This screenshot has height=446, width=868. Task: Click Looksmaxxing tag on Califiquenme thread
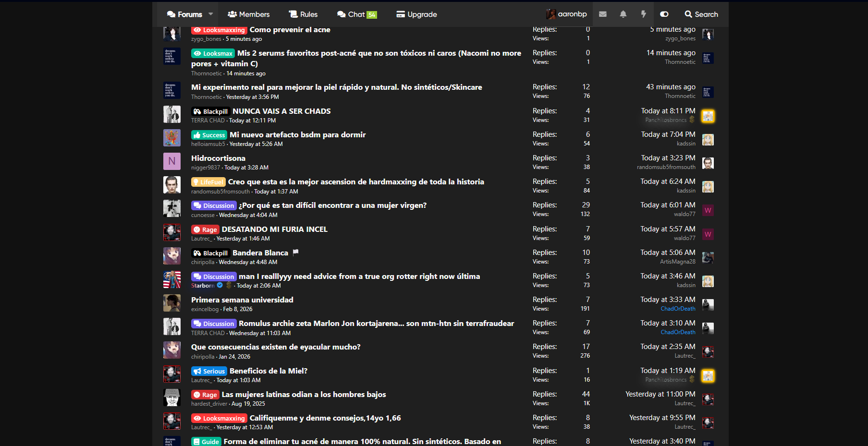219,418
